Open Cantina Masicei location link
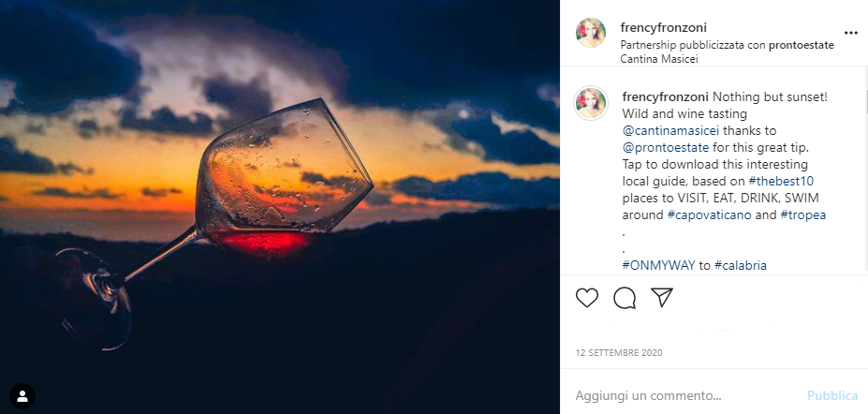Screen dimensions: 868x414 659,59
